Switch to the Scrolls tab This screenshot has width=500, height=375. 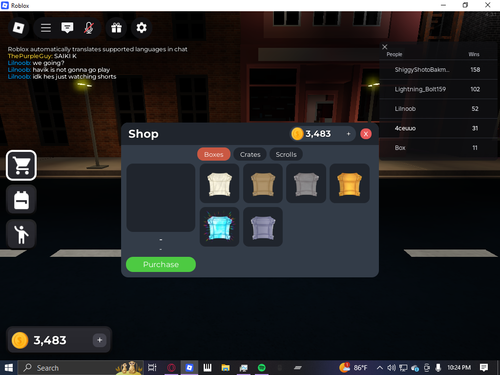(x=286, y=154)
